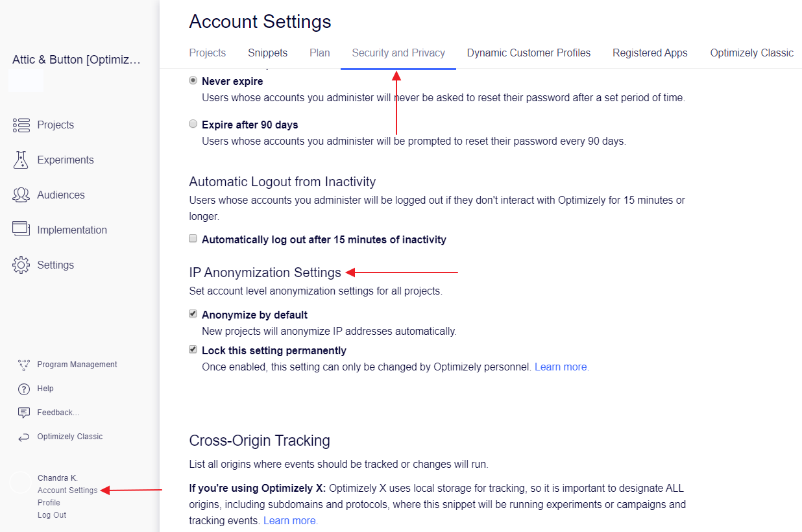Click the Audiences people icon
Screen dimensions: 802x532
21,195
